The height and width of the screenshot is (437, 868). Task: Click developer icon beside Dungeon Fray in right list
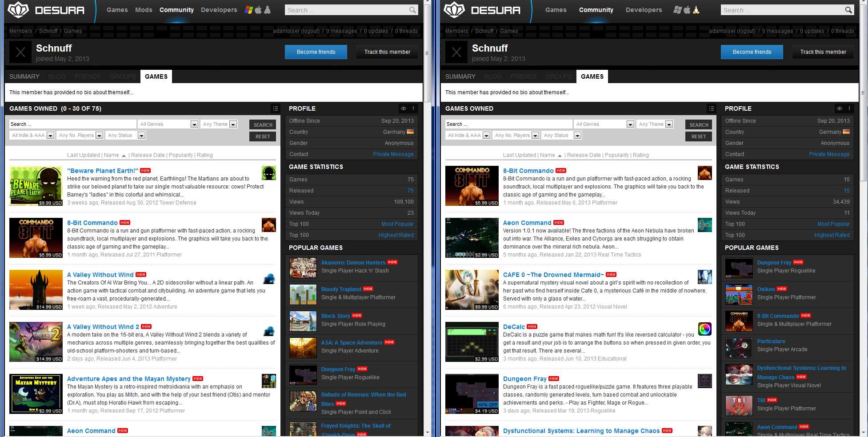coord(705,381)
